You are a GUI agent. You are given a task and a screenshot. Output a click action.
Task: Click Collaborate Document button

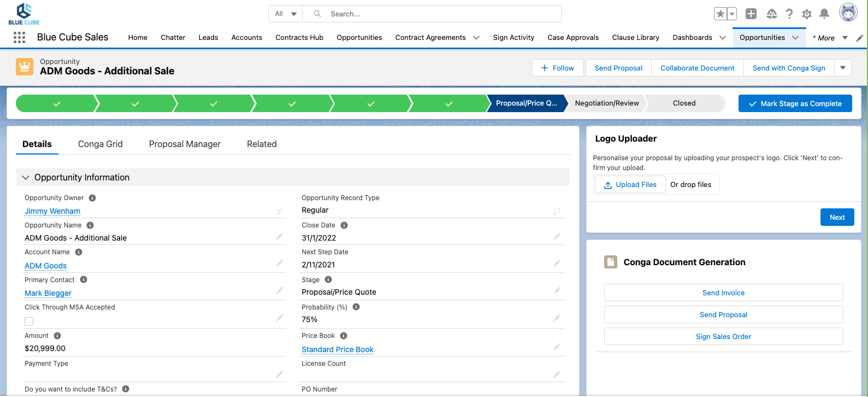[x=698, y=68]
